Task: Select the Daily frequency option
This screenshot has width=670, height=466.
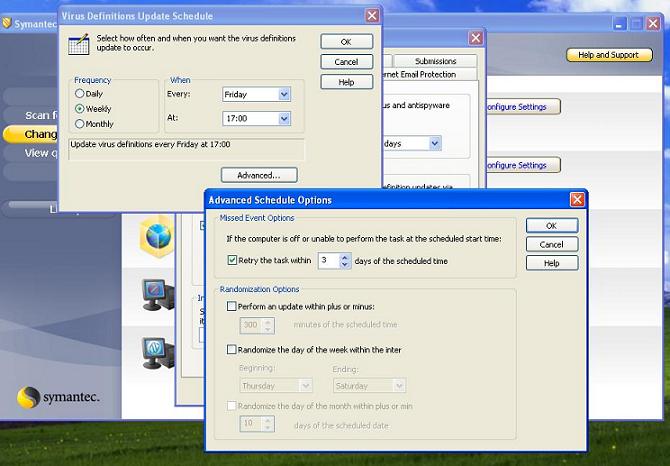Action: pyautogui.click(x=79, y=94)
